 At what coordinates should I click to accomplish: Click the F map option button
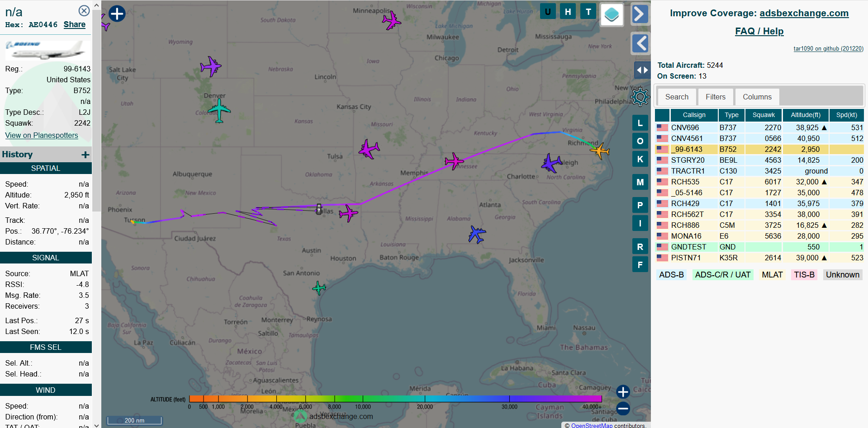click(640, 265)
